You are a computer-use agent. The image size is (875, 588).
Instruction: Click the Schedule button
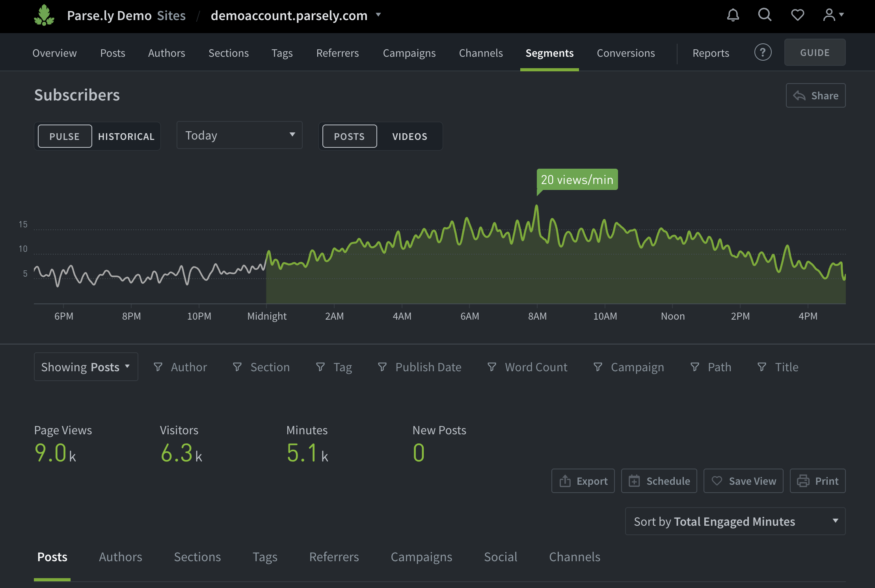(x=659, y=481)
